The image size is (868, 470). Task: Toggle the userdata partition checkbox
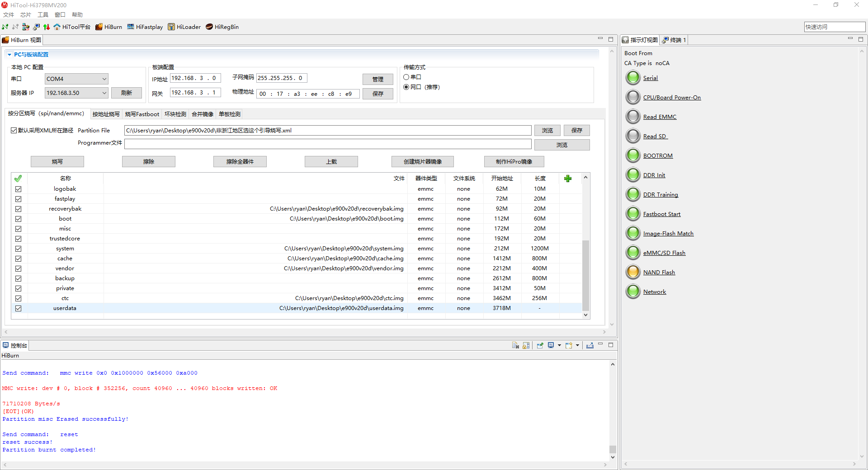tap(19, 308)
